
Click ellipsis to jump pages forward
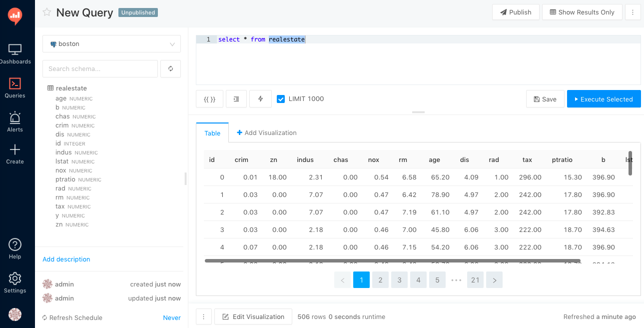click(456, 280)
